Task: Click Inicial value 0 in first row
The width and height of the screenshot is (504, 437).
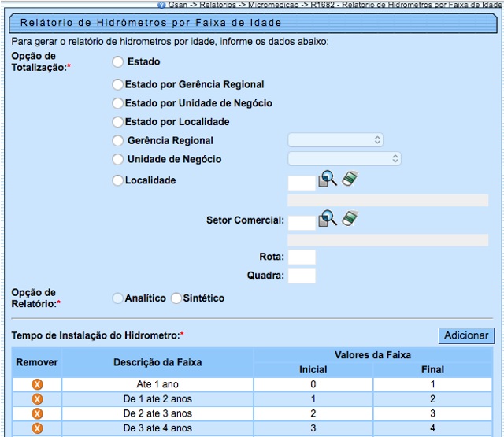Action: pos(313,384)
